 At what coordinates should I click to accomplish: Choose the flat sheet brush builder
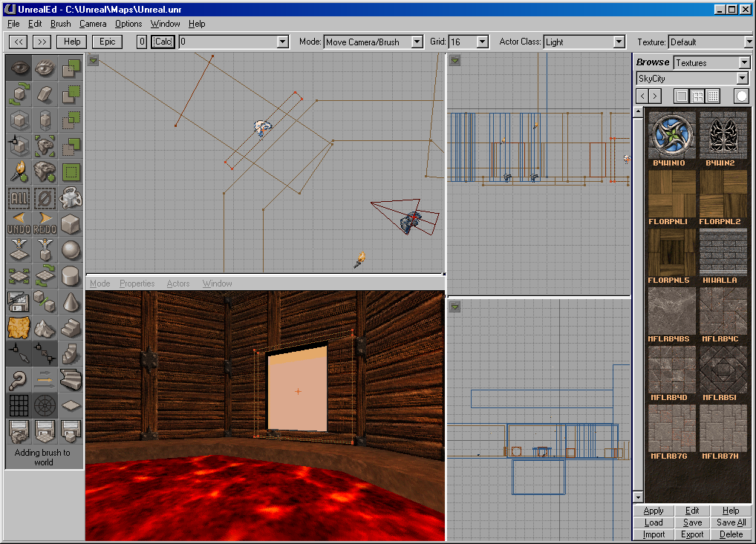71,406
